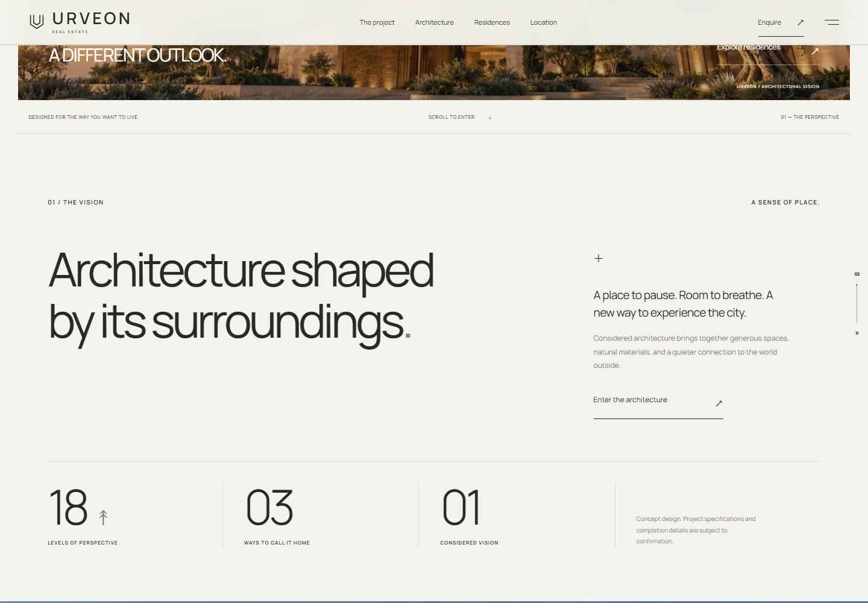This screenshot has width=868, height=603.
Task: Open The project menu item
Action: pos(377,22)
